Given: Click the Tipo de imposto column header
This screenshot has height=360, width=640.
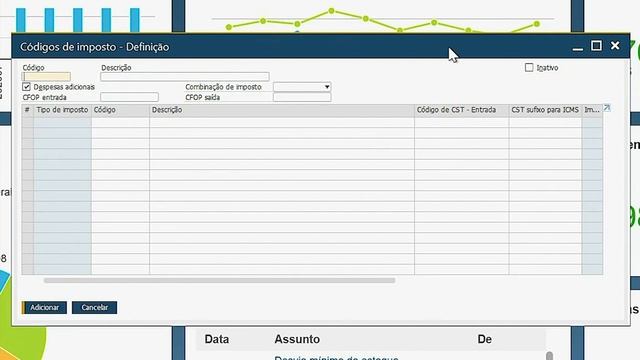Looking at the screenshot, I should coord(62,110).
